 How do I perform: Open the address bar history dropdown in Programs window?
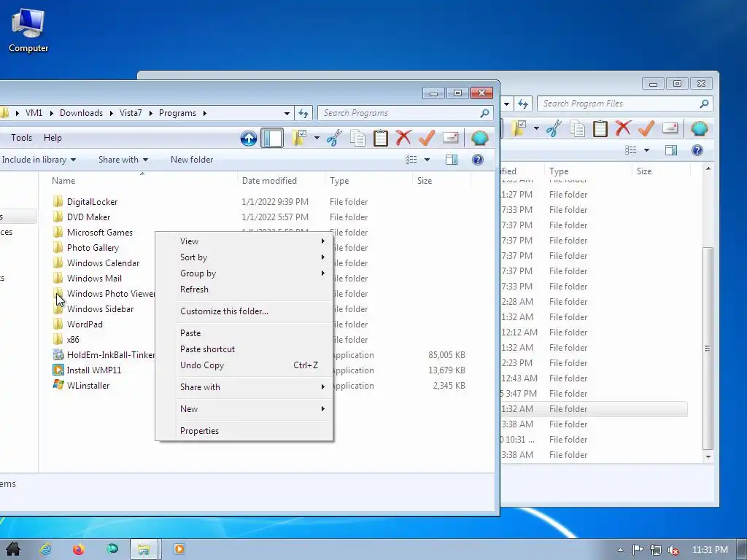click(287, 113)
